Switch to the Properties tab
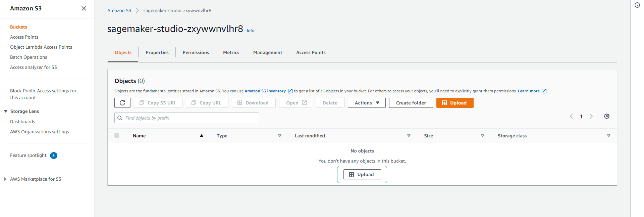This screenshot has width=644, height=217. pyautogui.click(x=157, y=52)
